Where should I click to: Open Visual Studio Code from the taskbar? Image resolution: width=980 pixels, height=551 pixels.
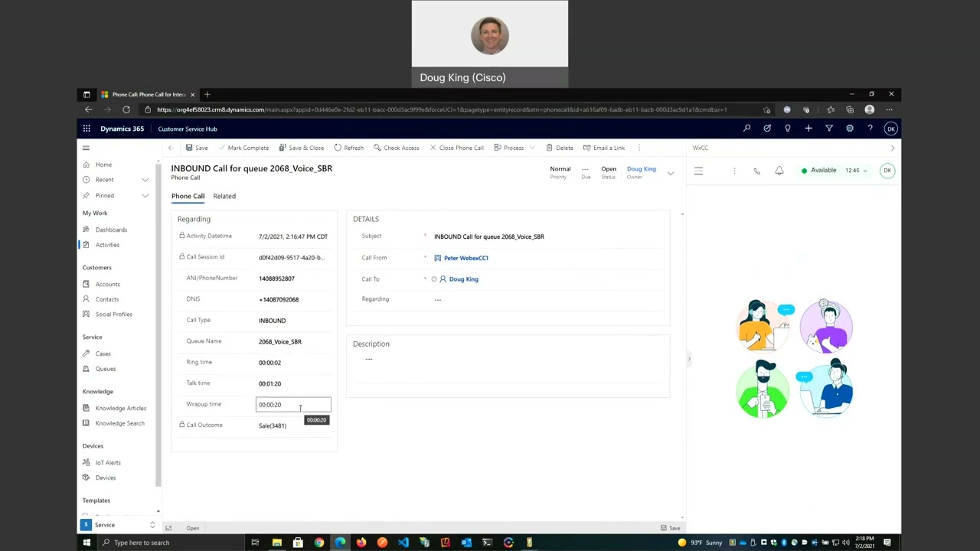point(403,543)
